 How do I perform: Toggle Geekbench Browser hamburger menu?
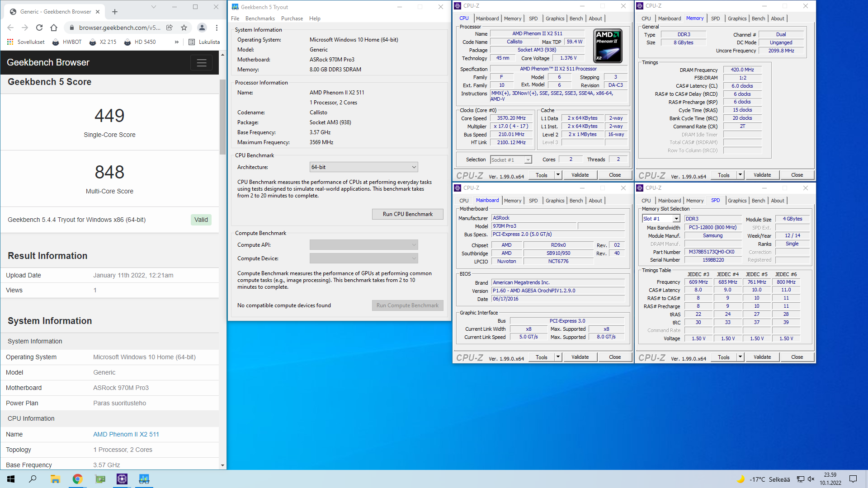pyautogui.click(x=202, y=63)
